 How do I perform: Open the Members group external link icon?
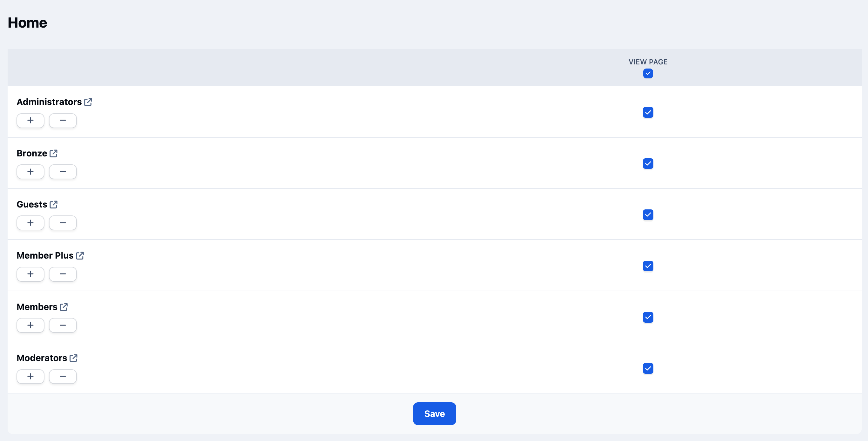click(64, 307)
